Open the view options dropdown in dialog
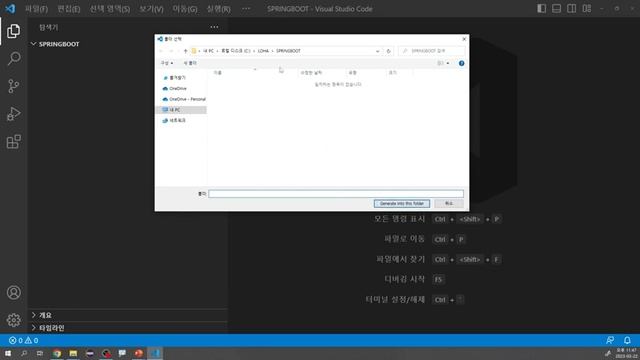 click(448, 63)
